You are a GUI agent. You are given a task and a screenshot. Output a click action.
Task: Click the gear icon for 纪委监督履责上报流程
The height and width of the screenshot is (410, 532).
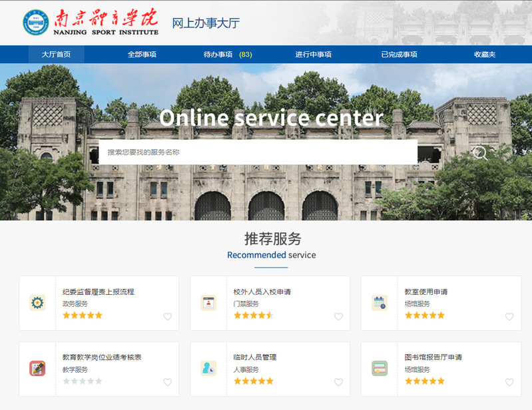pyautogui.click(x=37, y=303)
